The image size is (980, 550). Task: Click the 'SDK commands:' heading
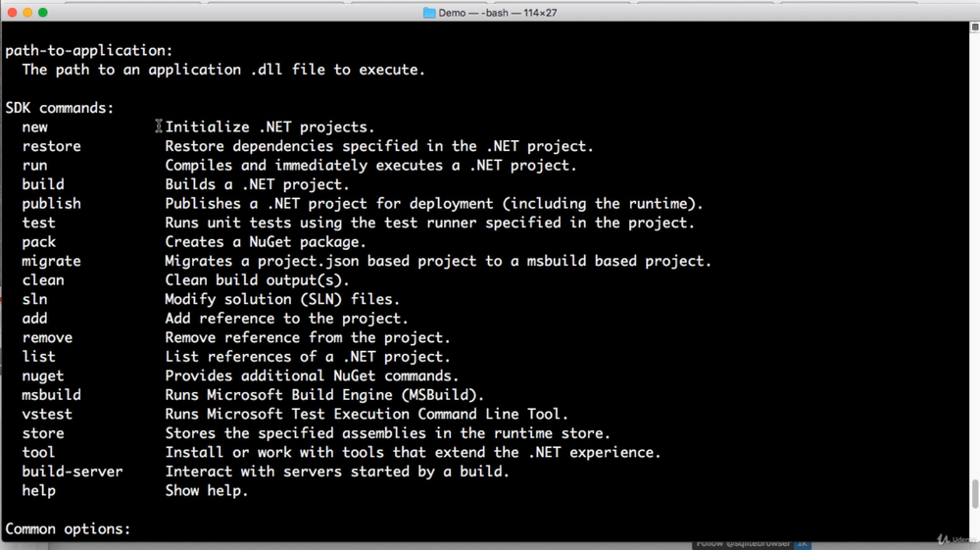tap(60, 108)
